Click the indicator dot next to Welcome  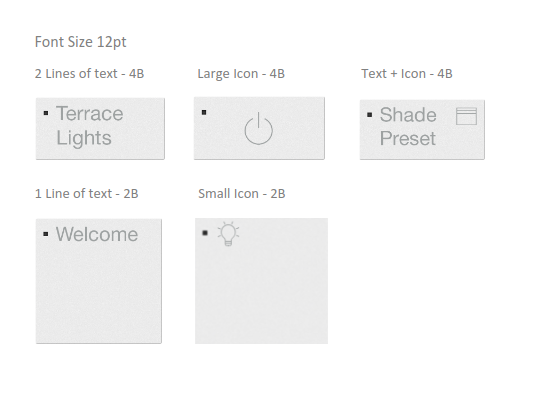click(46, 234)
